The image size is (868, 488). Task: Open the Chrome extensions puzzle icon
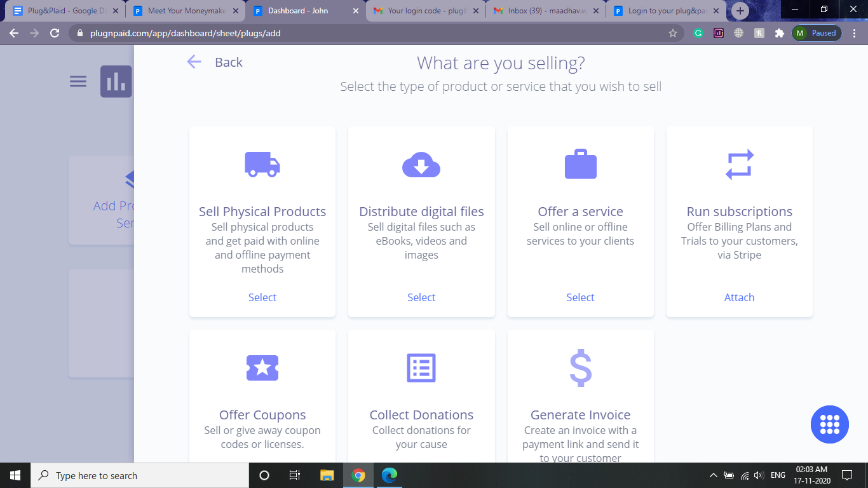[779, 33]
